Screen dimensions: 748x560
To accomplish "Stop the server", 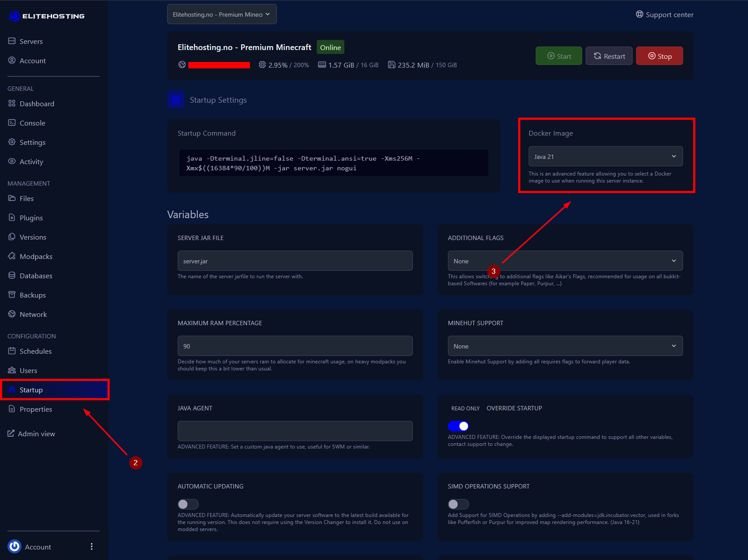I will 659,56.
